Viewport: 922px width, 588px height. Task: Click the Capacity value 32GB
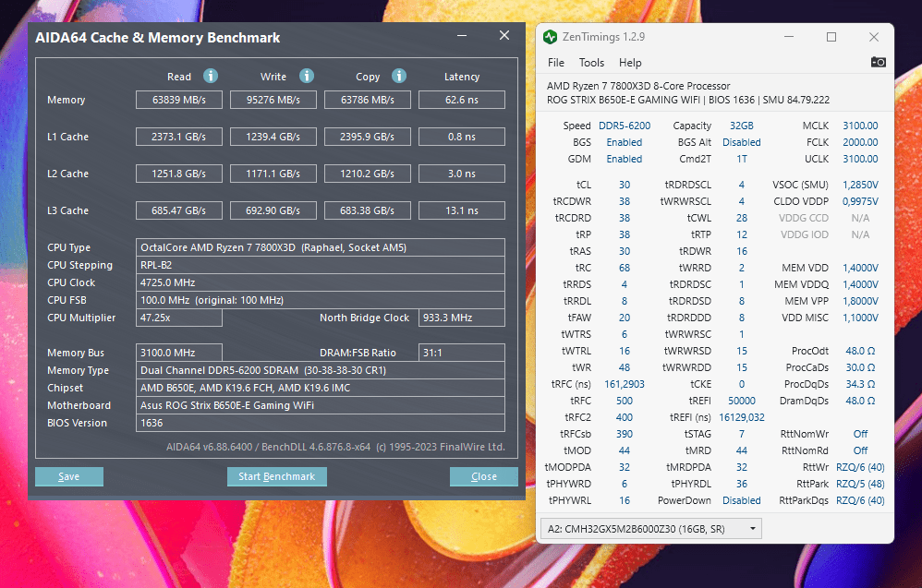click(x=742, y=126)
